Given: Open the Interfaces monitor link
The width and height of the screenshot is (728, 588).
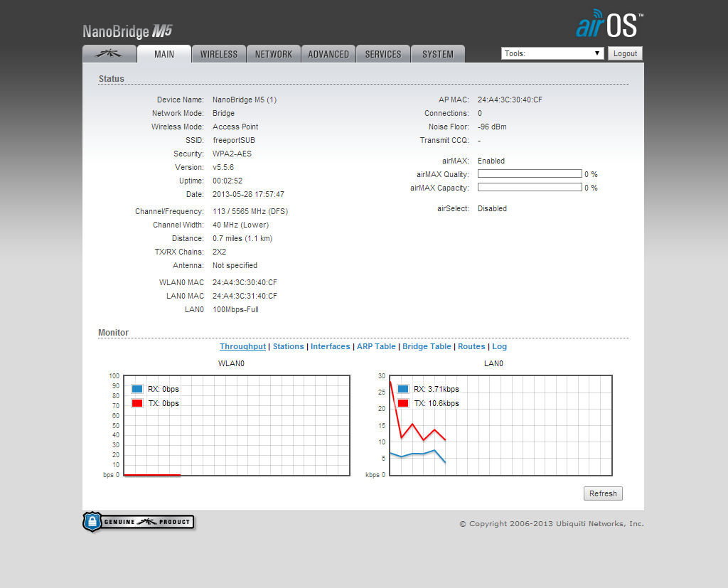Looking at the screenshot, I should tap(330, 346).
